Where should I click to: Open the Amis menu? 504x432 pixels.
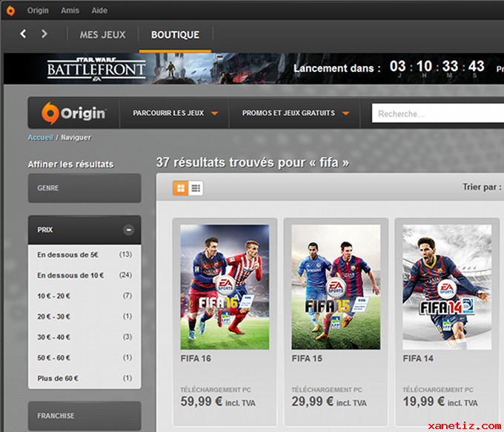tap(70, 10)
